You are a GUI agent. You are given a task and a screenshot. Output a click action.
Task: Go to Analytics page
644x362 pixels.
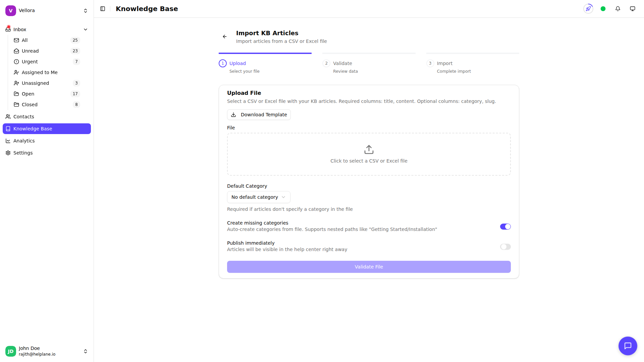[x=47, y=141]
